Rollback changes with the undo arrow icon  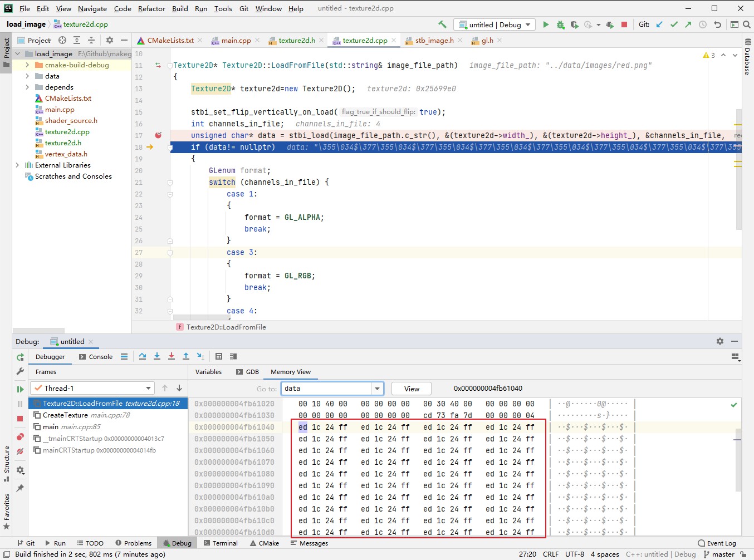pos(717,24)
